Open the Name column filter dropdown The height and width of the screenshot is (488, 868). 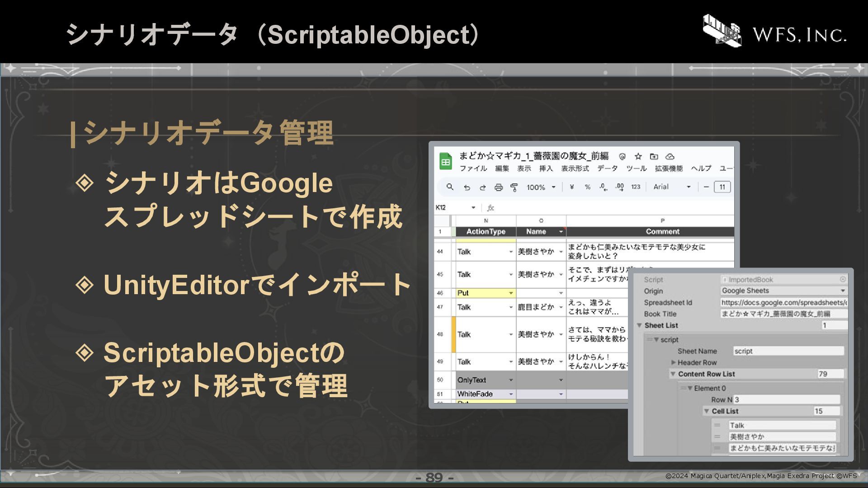[x=561, y=232]
